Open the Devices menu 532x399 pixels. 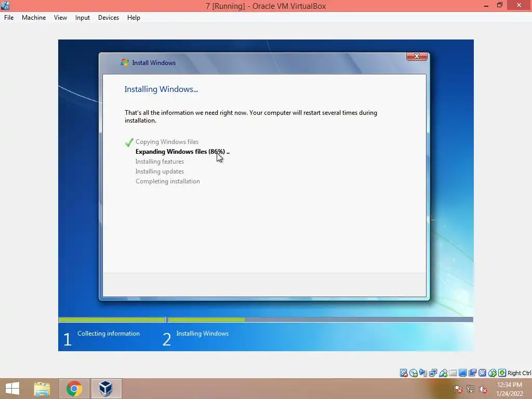pyautogui.click(x=108, y=18)
